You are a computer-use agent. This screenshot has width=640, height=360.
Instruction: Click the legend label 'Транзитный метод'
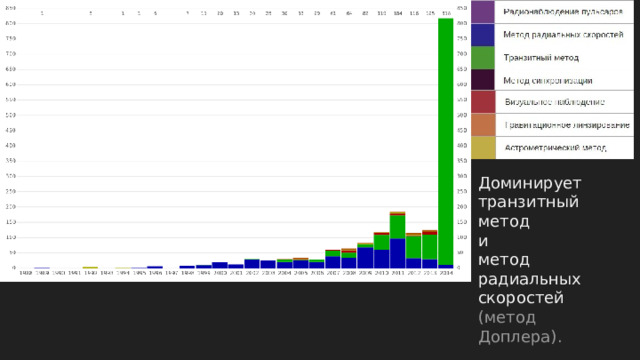(x=541, y=58)
